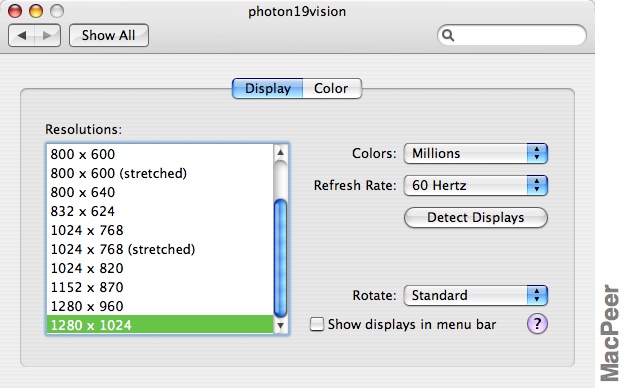Select resolution 1024 x 820
This screenshot has width=624, height=388.
160,268
